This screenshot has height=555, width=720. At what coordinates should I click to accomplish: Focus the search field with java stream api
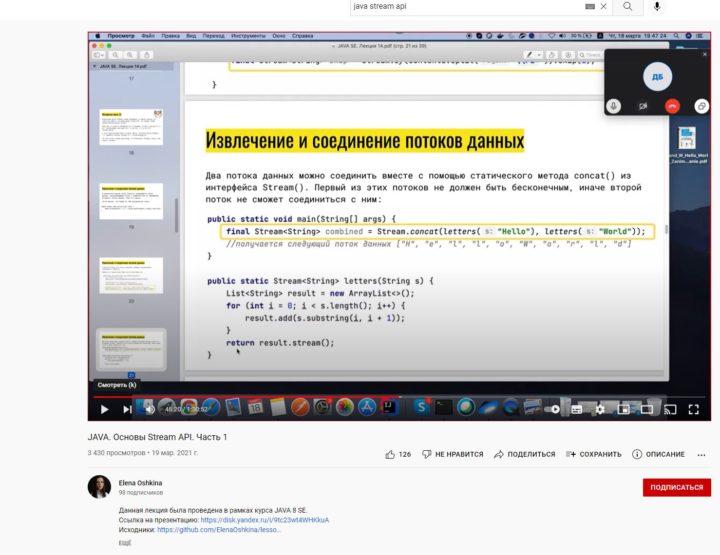(x=466, y=6)
